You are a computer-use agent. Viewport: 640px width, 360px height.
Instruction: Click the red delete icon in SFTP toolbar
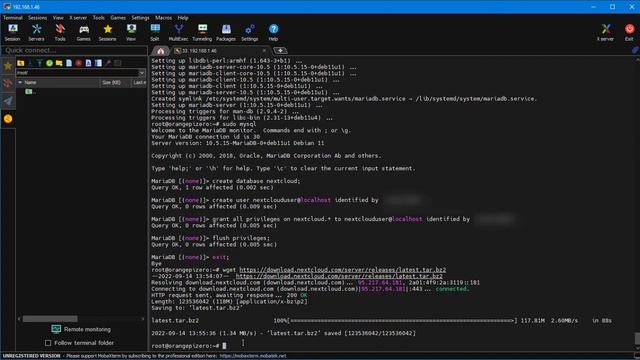pos(79,63)
